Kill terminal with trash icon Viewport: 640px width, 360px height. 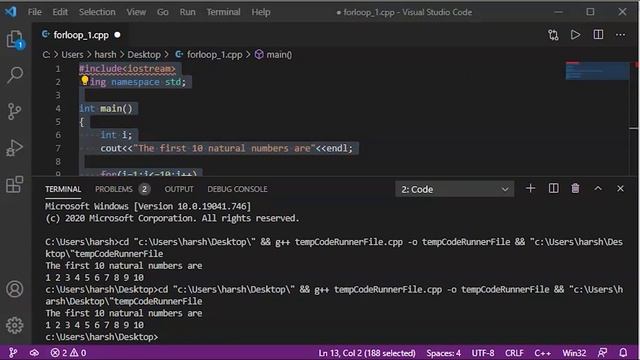(576, 188)
